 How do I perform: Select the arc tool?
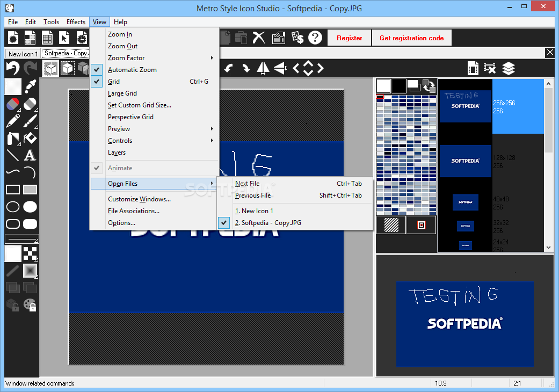pyautogui.click(x=30, y=172)
